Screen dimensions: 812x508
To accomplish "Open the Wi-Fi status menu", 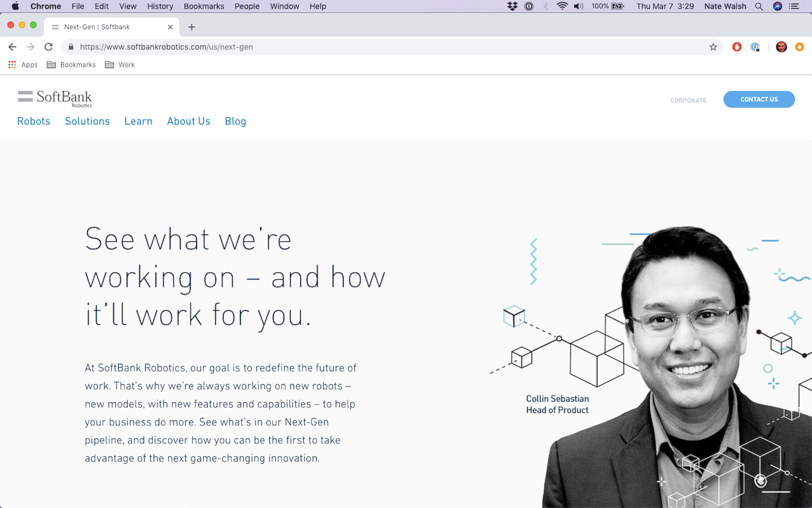I will pyautogui.click(x=562, y=6).
